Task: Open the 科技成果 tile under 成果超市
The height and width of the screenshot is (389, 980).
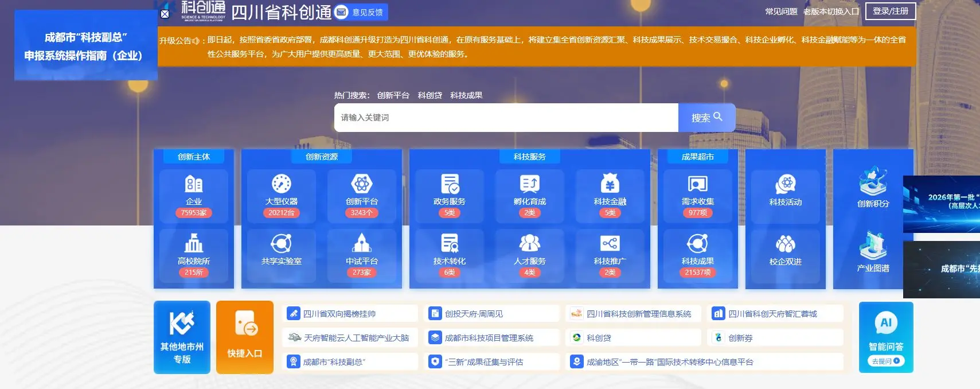Action: (698, 256)
